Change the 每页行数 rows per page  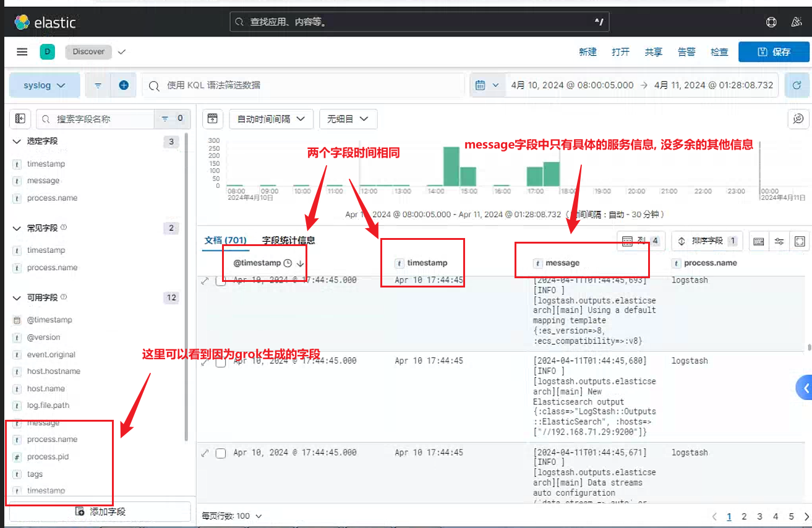tap(231, 516)
